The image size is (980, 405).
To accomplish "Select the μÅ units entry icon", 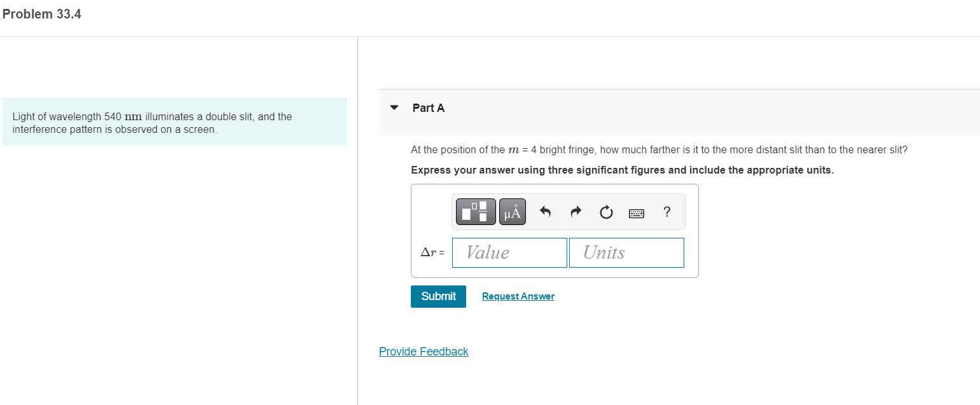I will click(512, 211).
